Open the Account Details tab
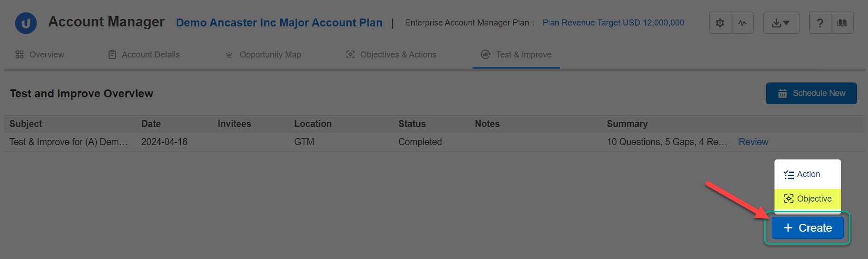This screenshot has width=868, height=259. [x=144, y=55]
